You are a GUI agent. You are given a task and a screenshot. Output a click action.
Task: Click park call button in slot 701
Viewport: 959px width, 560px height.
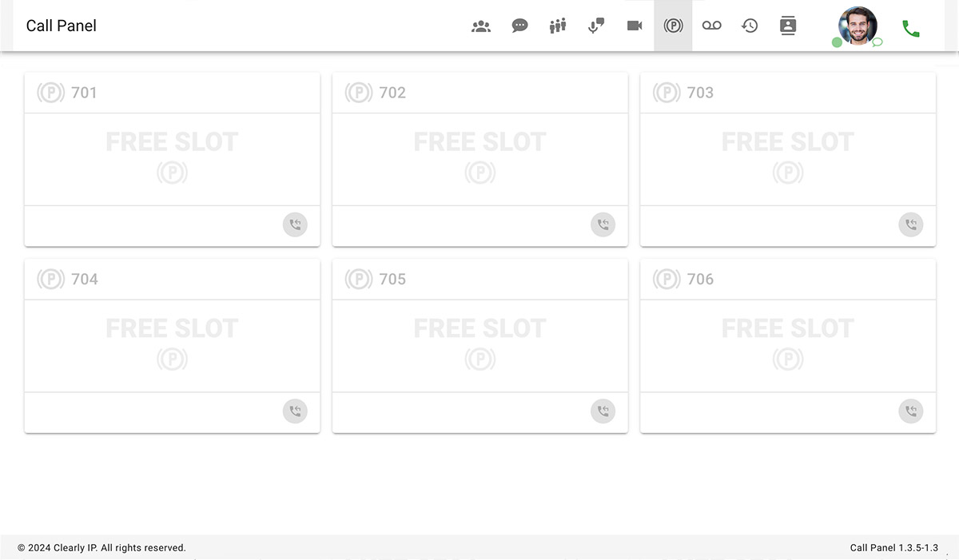[295, 224]
